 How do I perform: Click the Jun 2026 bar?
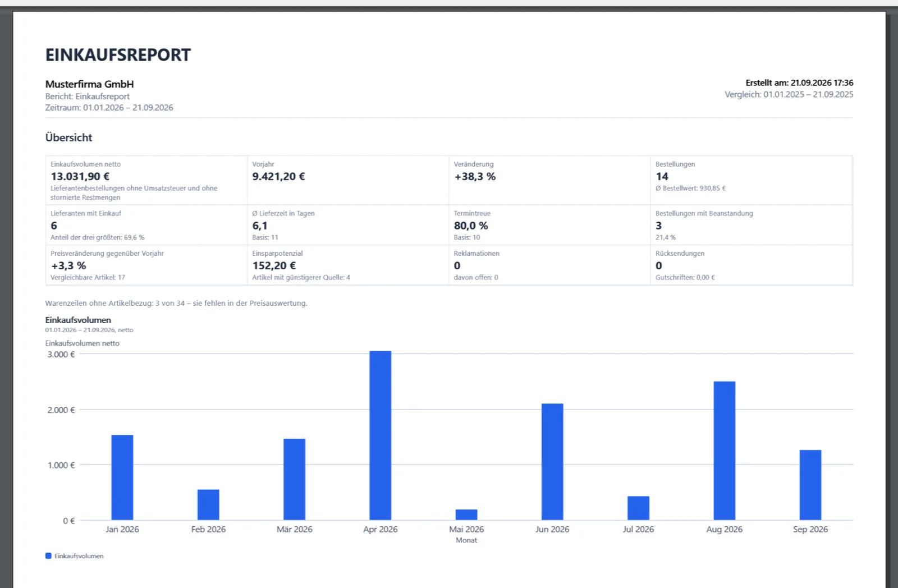pyautogui.click(x=552, y=462)
